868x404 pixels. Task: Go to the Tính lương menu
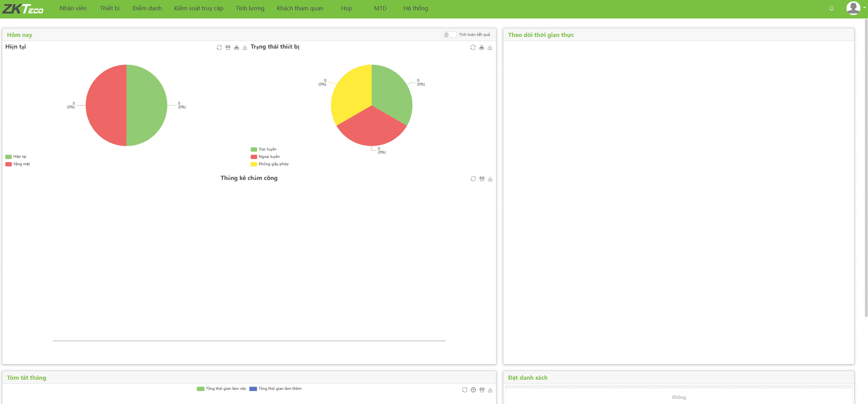point(250,8)
